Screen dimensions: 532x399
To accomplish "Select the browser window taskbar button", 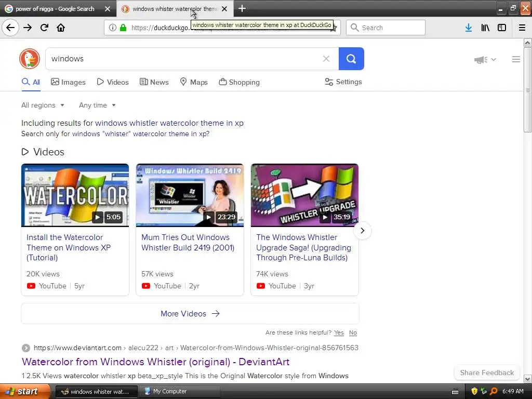I will pos(96,391).
